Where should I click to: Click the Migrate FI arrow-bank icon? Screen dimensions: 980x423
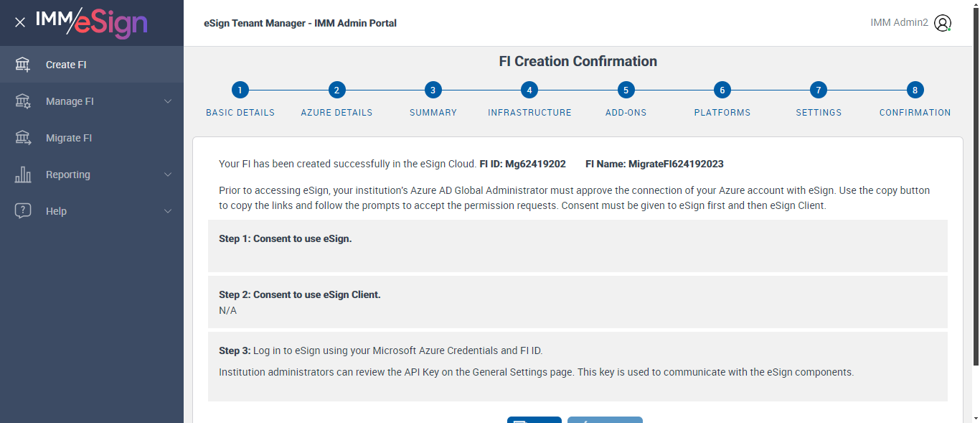(x=23, y=138)
